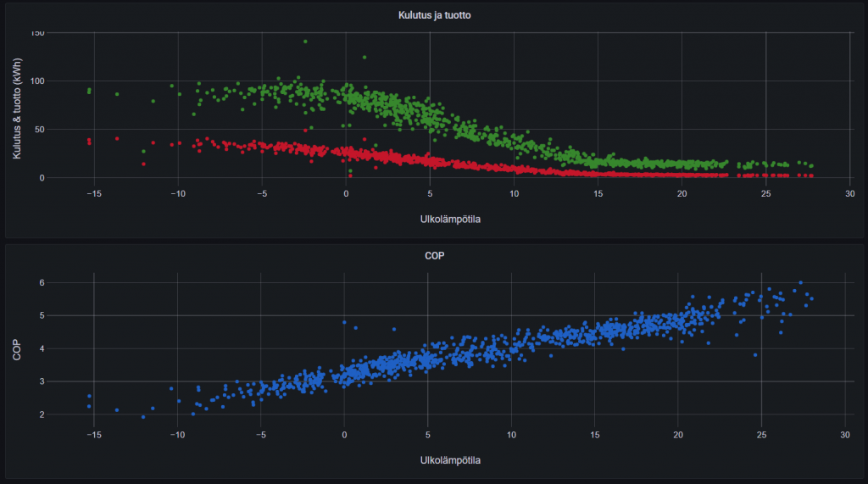Click the "Kulutus & tuotto (kWh)" y-axis label
This screenshot has width=868, height=484.
pyautogui.click(x=18, y=106)
